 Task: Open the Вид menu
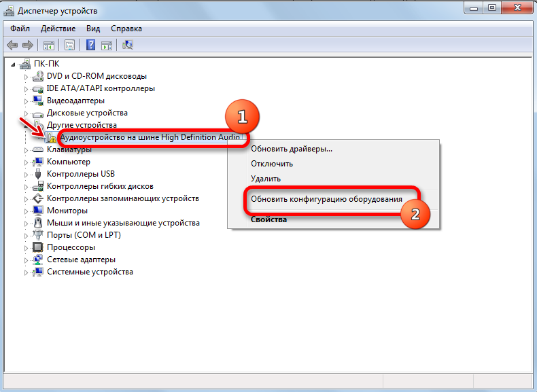[93, 29]
